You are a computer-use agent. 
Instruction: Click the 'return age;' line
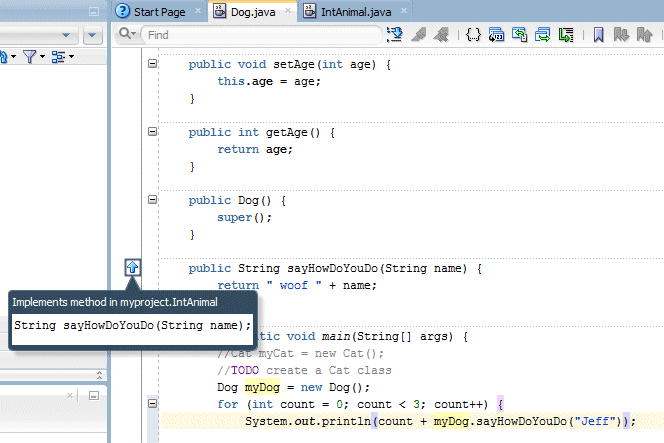point(255,150)
